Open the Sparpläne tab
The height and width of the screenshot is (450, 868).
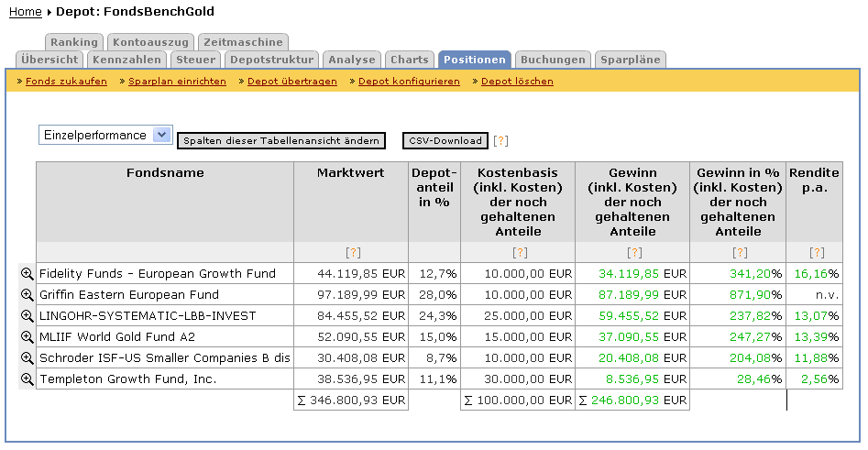click(x=630, y=60)
